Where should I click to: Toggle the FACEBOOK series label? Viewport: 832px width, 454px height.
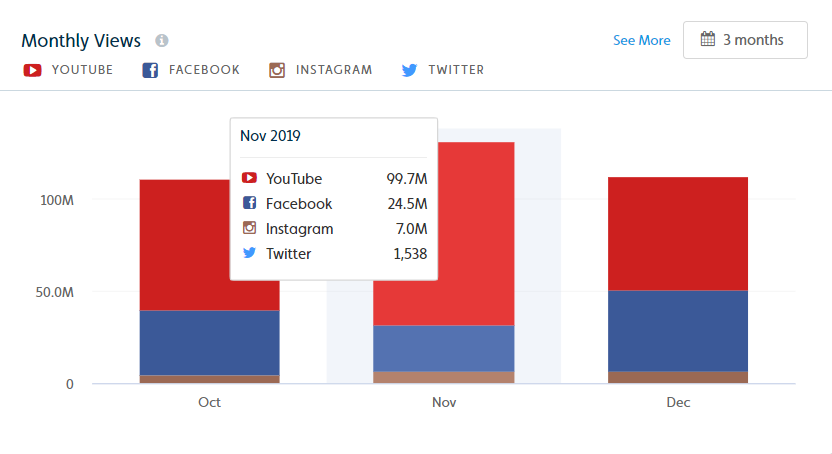pos(204,70)
